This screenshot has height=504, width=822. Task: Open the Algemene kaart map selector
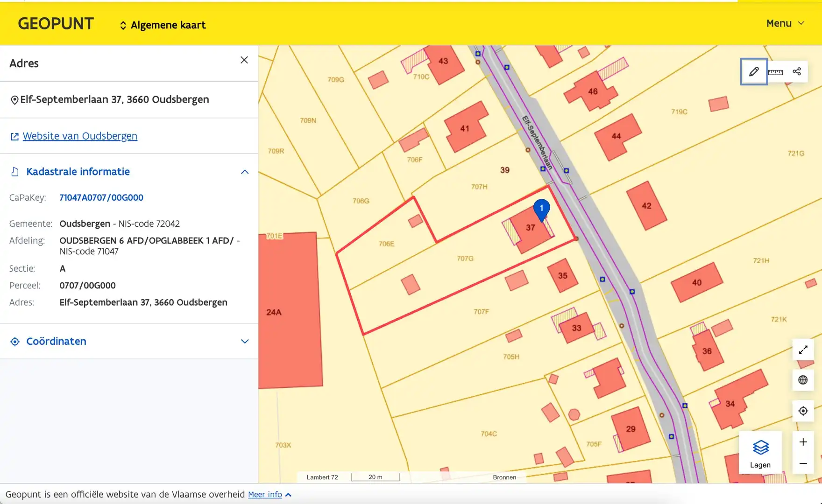(x=163, y=25)
